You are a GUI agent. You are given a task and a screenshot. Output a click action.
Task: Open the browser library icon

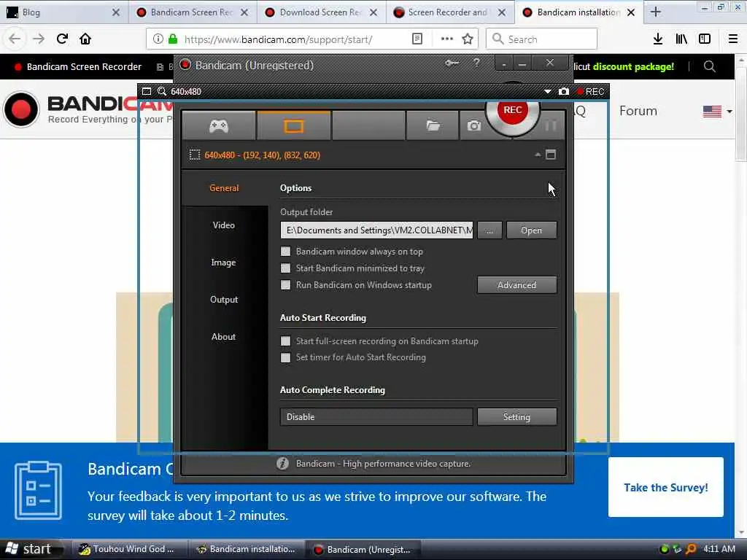tap(681, 39)
